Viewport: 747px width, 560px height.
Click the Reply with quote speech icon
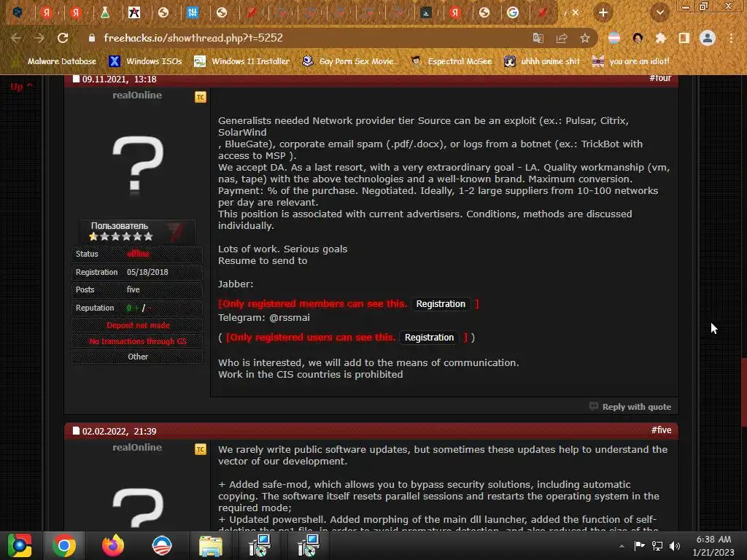tap(594, 406)
